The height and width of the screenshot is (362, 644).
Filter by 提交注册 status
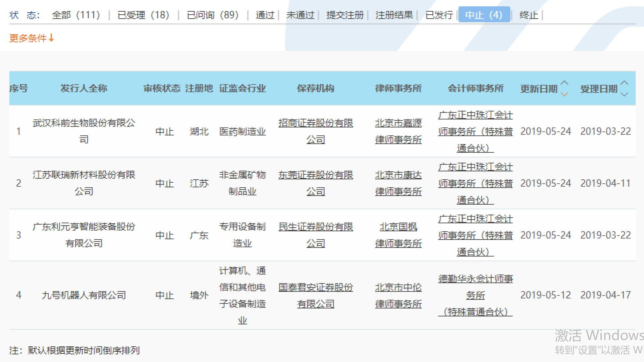coord(345,15)
